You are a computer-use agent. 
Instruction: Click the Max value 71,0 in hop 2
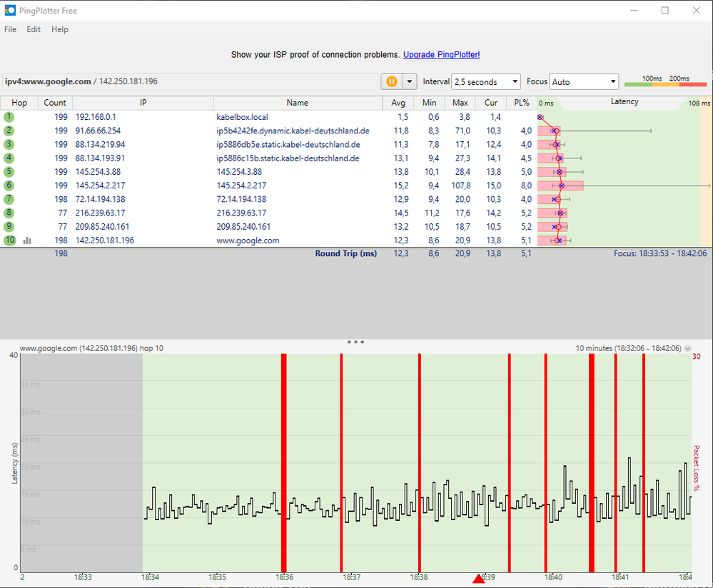[462, 131]
